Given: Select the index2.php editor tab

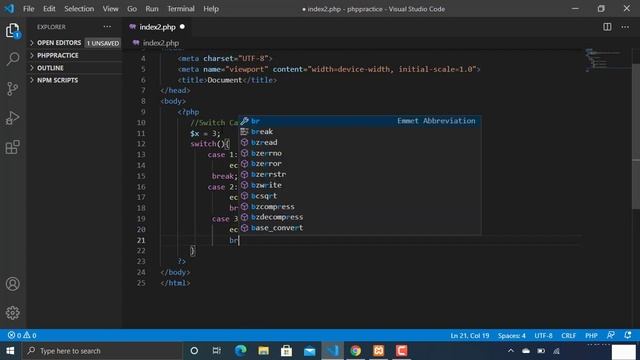Looking at the screenshot, I should point(157,27).
